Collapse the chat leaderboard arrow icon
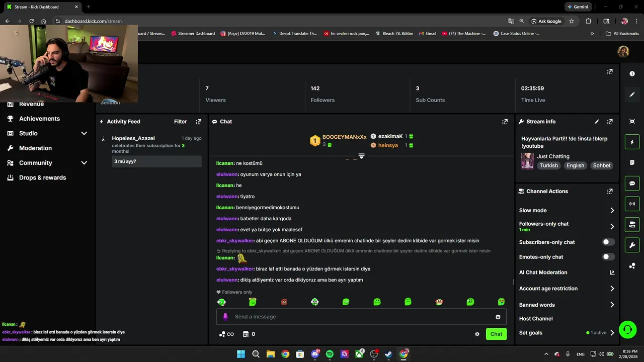644x362 pixels. [x=361, y=156]
